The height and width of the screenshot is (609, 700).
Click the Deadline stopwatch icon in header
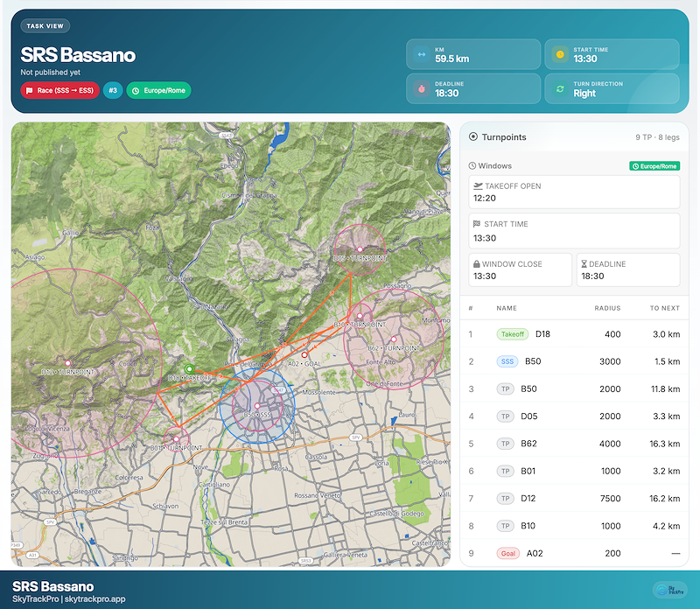click(422, 89)
